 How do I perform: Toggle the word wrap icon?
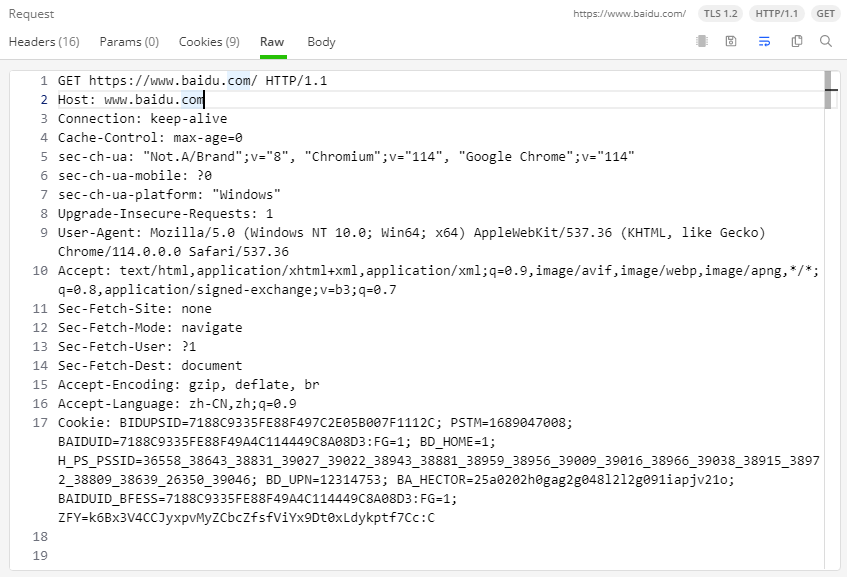[764, 42]
